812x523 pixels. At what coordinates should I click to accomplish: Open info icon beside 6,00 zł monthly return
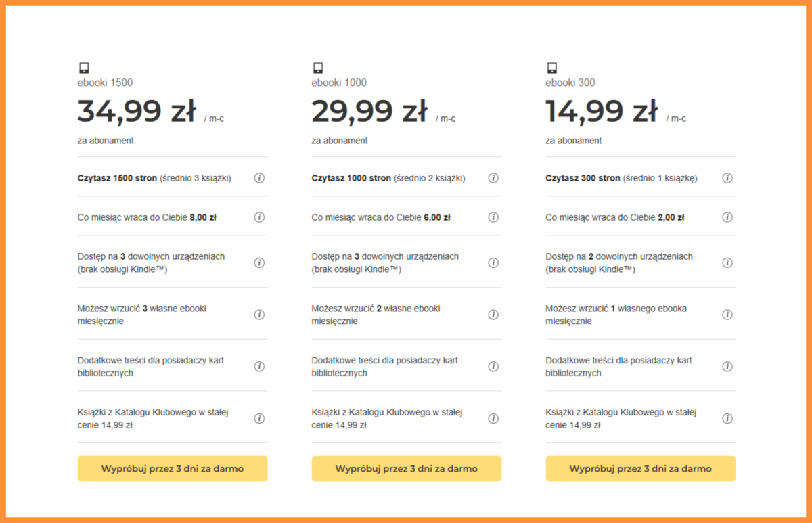493,217
